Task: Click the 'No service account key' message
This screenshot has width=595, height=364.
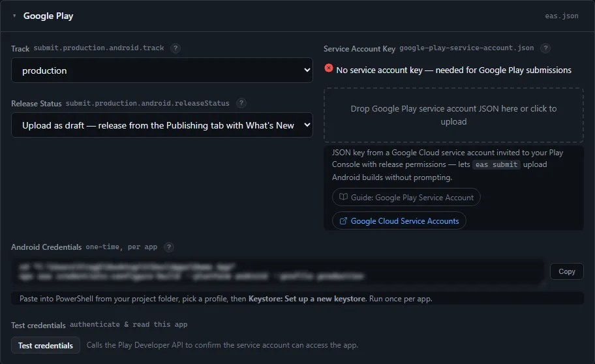Action: [x=454, y=70]
